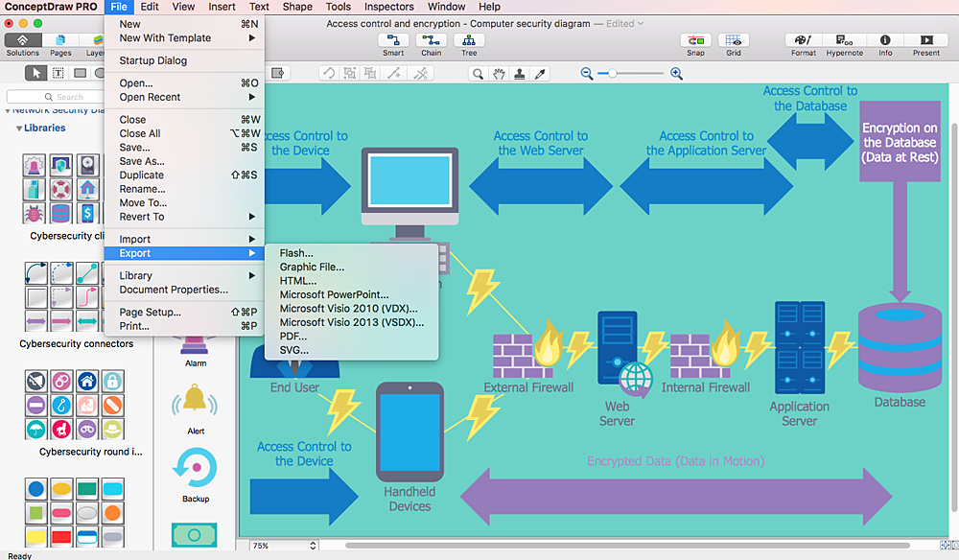The height and width of the screenshot is (560, 959).
Task: Choose Microsoft PowerPoint... export option
Action: click(334, 295)
